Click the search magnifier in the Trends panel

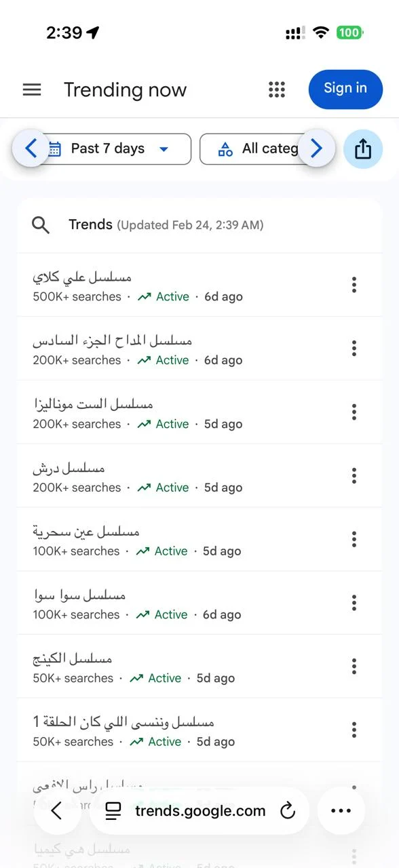(40, 224)
